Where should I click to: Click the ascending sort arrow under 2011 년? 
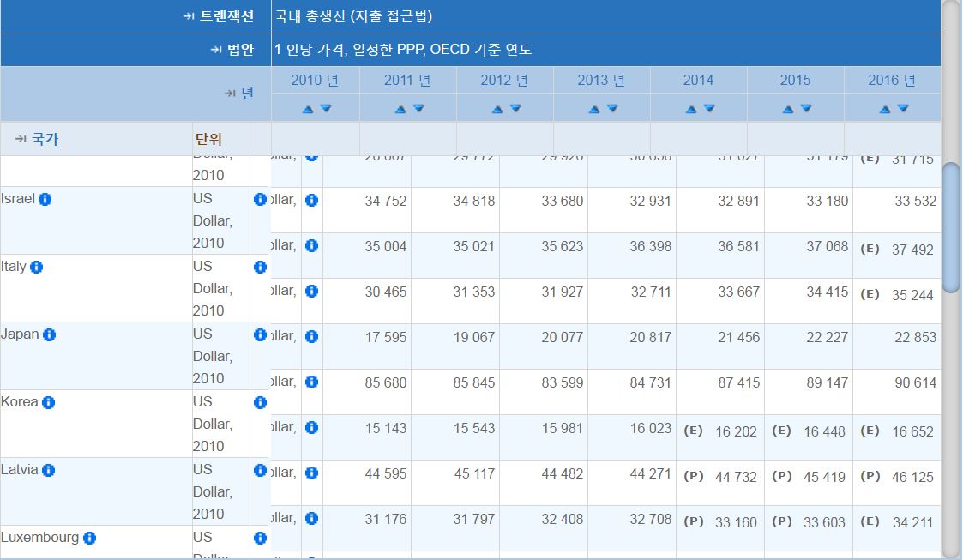click(x=400, y=109)
